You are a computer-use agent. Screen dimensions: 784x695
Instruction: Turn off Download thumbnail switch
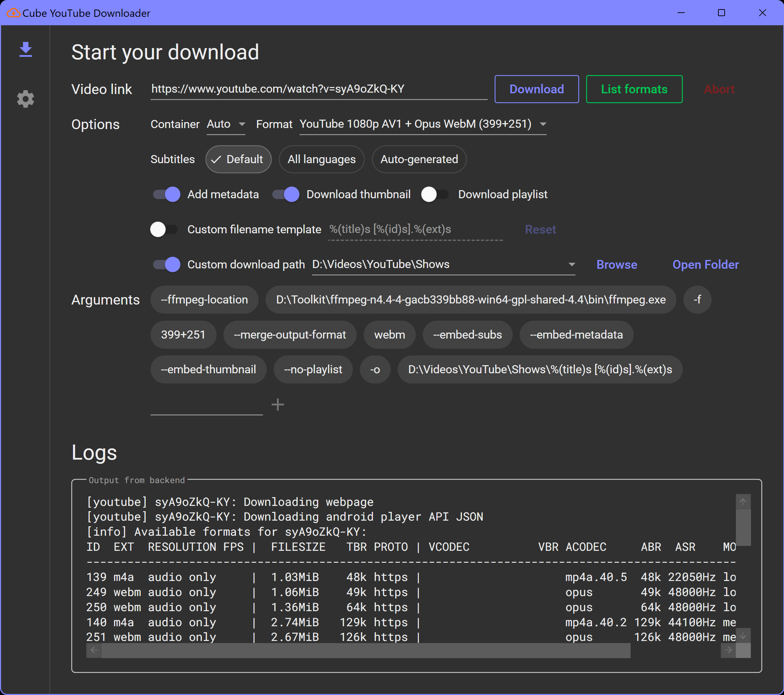tap(286, 194)
